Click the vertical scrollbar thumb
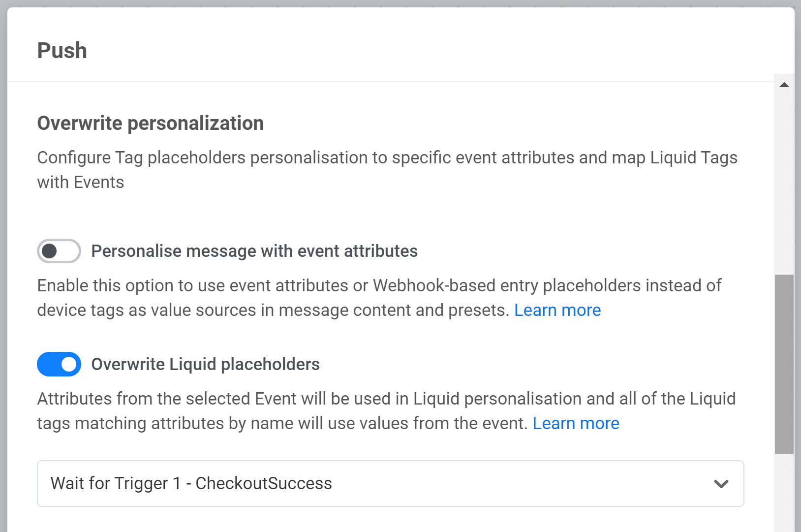 pyautogui.click(x=784, y=364)
